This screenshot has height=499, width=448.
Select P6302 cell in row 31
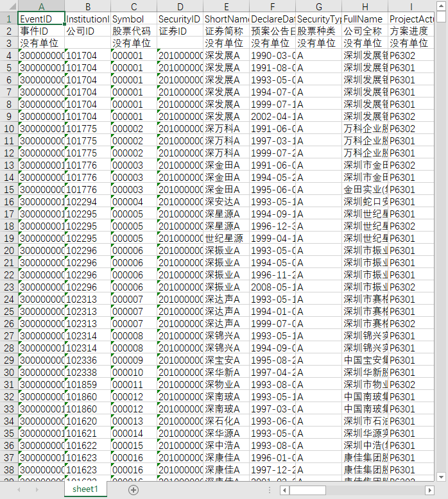[411, 384]
